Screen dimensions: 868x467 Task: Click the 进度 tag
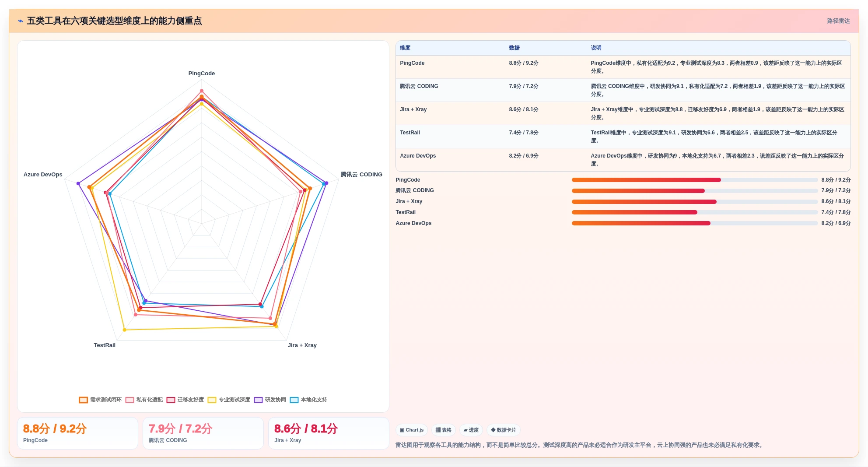pyautogui.click(x=471, y=430)
